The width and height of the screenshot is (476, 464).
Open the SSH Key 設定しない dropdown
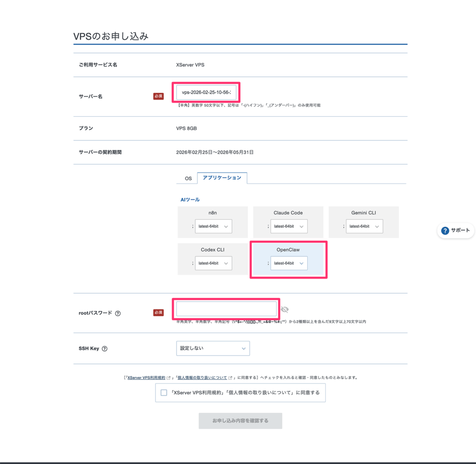(x=213, y=348)
